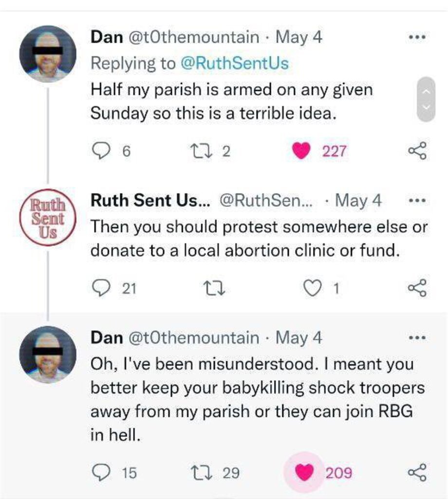
Task: Share Dan's first tweet
Action: (417, 152)
